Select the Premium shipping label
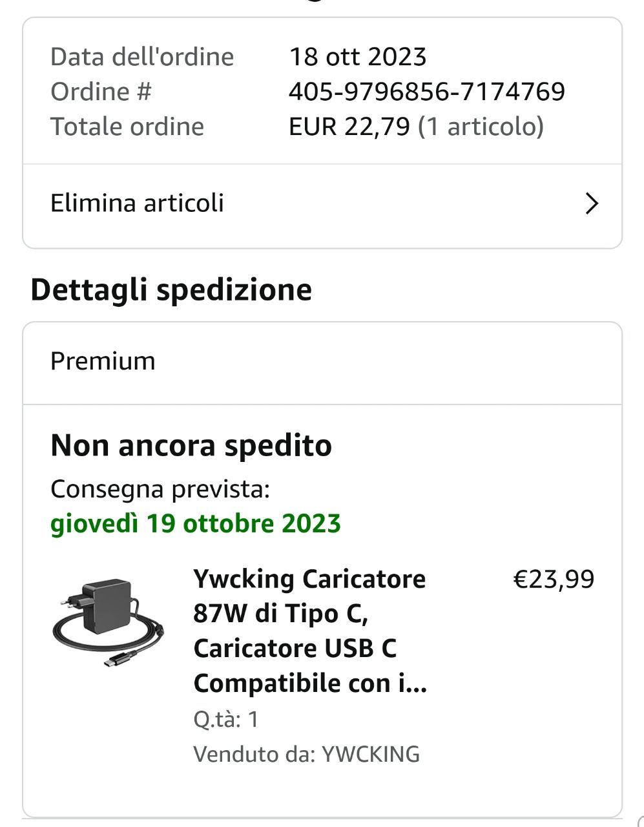This screenshot has height=827, width=644. pyautogui.click(x=103, y=361)
